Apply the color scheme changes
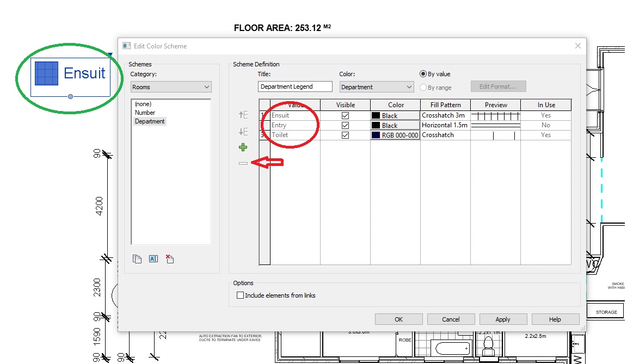This screenshot has width=627, height=364. click(502, 319)
